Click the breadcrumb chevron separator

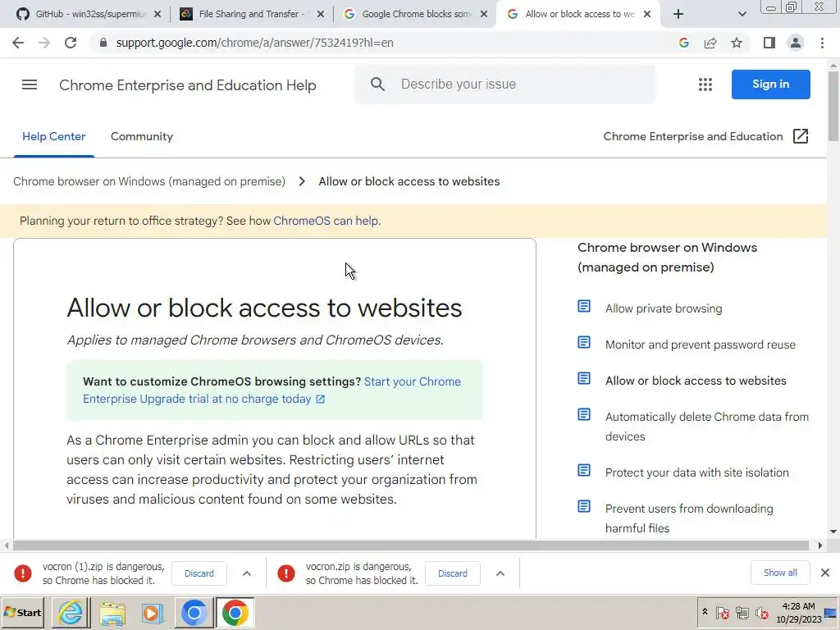coord(302,181)
